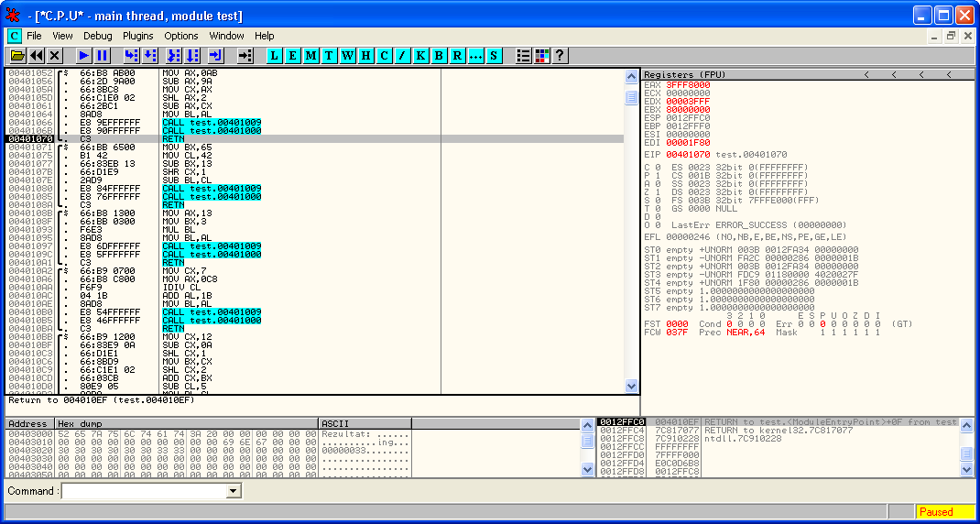Viewport: 980px width, 524px height.
Task: Click the EIP register value 00401070
Action: 688,155
